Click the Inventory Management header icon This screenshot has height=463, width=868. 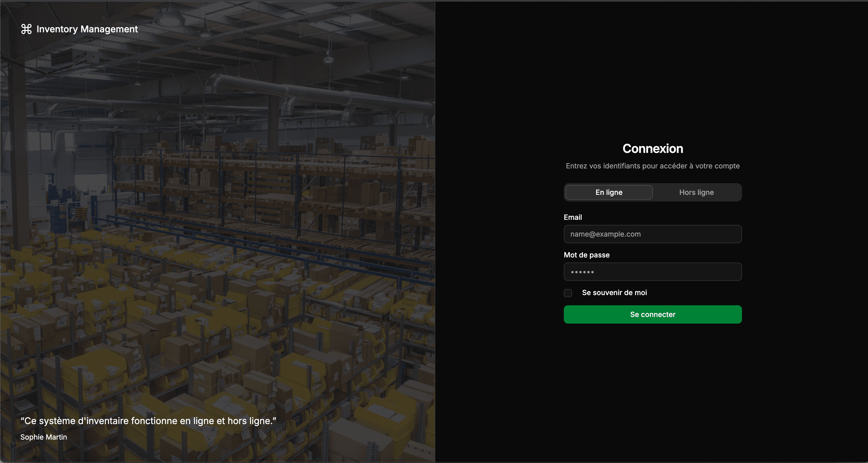point(26,29)
